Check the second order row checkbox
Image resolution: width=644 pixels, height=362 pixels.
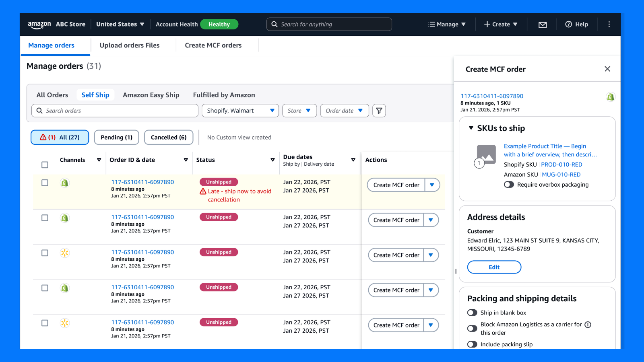coord(45,218)
